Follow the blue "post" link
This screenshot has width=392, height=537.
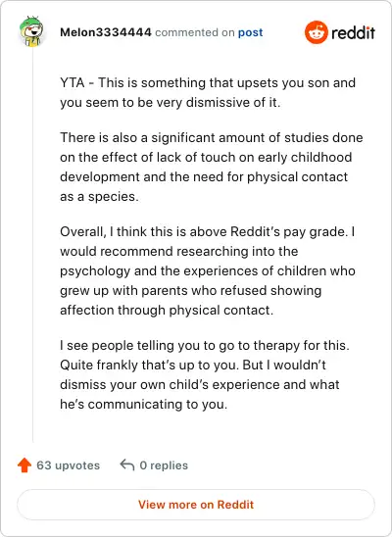250,32
